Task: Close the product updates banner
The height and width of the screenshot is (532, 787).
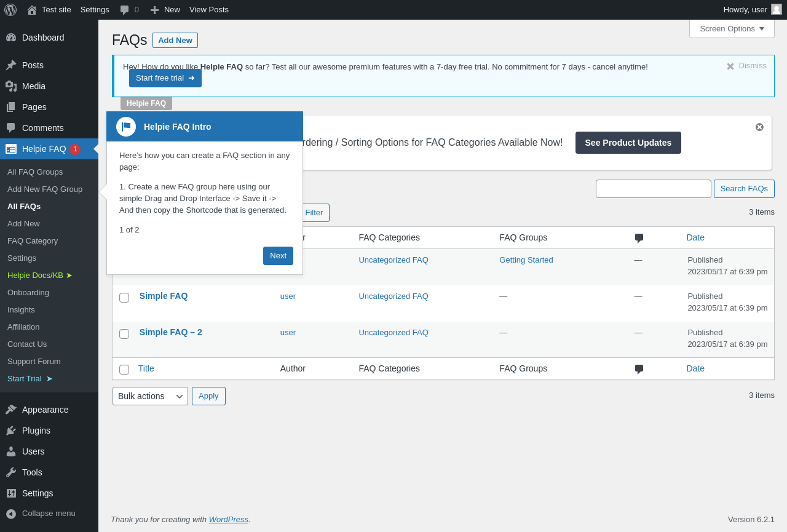Action: [759, 127]
